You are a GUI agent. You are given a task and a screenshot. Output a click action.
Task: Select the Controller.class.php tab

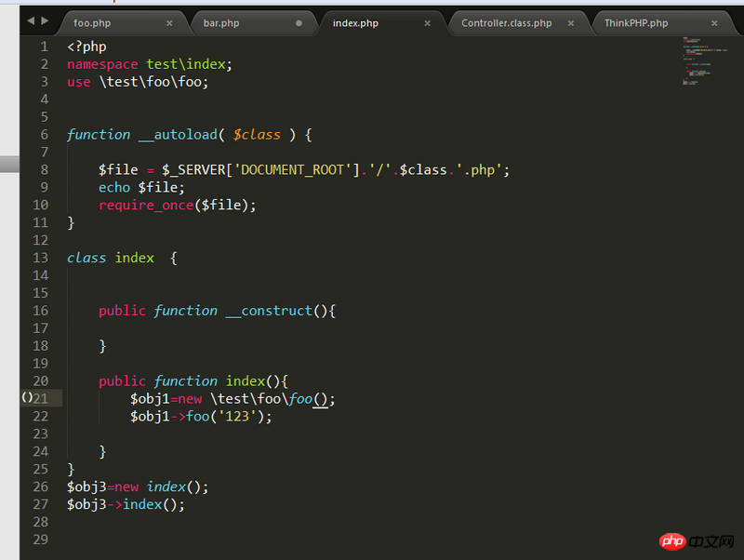[506, 23]
